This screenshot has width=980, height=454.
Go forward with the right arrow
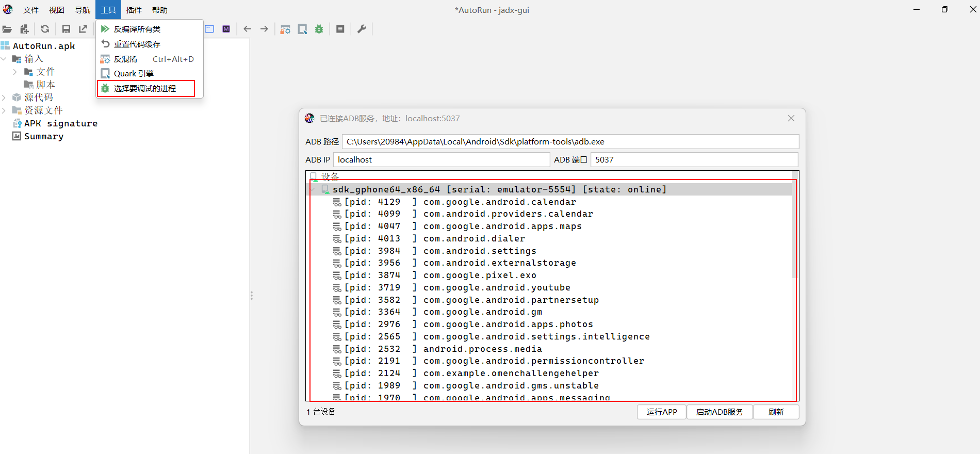[264, 29]
